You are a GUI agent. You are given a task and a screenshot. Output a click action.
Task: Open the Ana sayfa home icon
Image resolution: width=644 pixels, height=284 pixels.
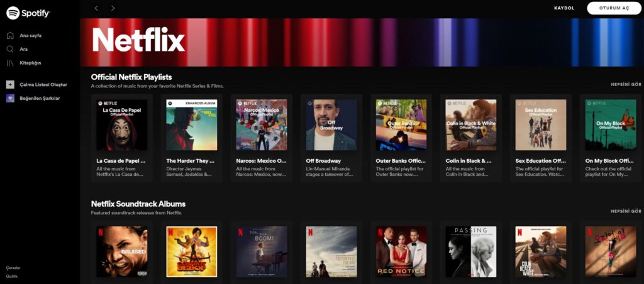[x=10, y=36]
